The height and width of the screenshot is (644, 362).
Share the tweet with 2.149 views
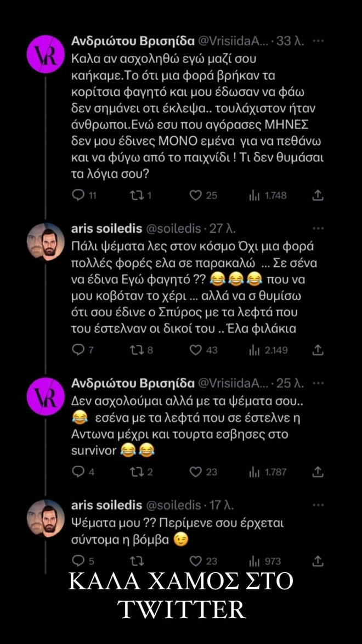coord(317,350)
